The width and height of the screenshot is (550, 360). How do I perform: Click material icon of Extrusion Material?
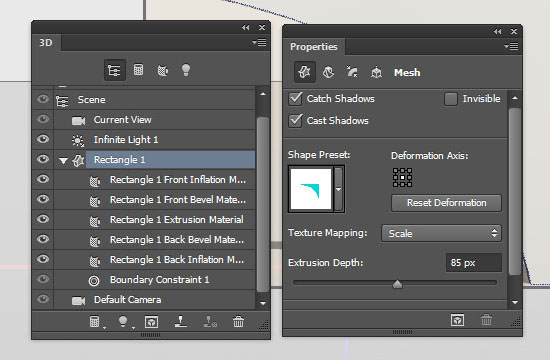(95, 221)
